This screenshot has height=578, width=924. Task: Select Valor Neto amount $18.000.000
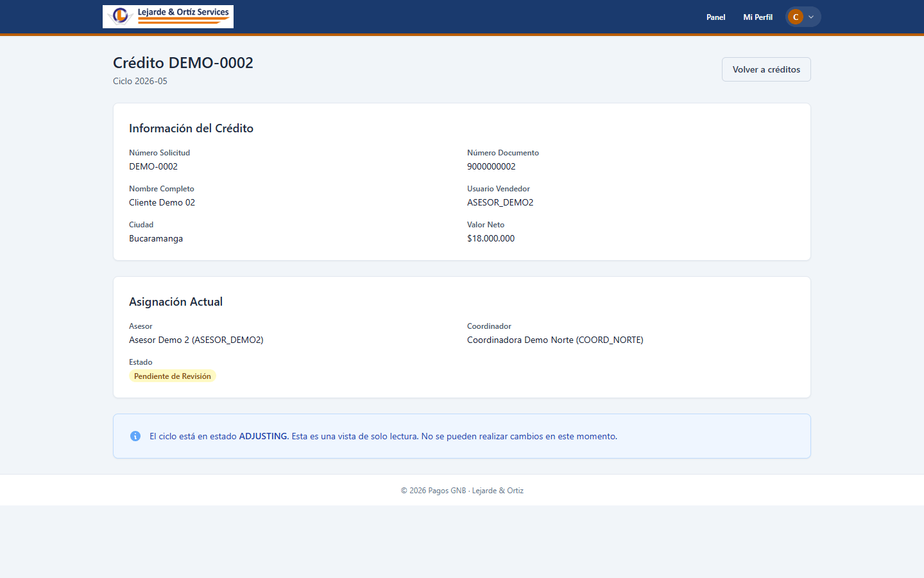[491, 238]
